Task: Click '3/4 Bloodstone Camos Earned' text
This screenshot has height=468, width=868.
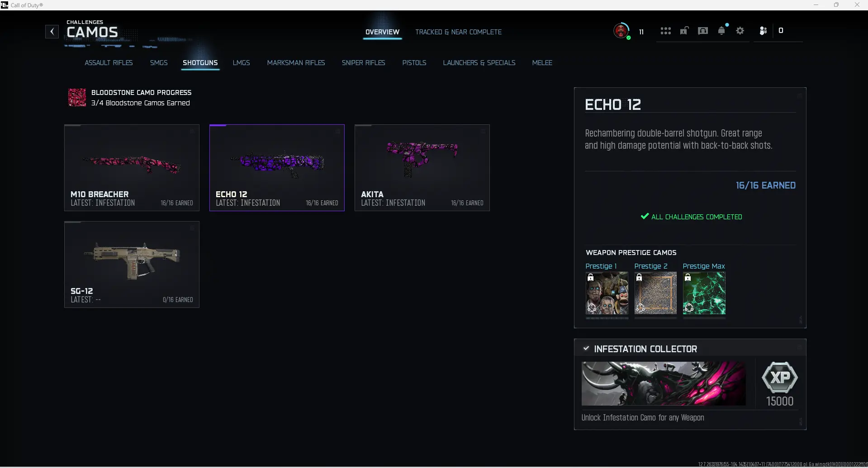Action: tap(140, 103)
